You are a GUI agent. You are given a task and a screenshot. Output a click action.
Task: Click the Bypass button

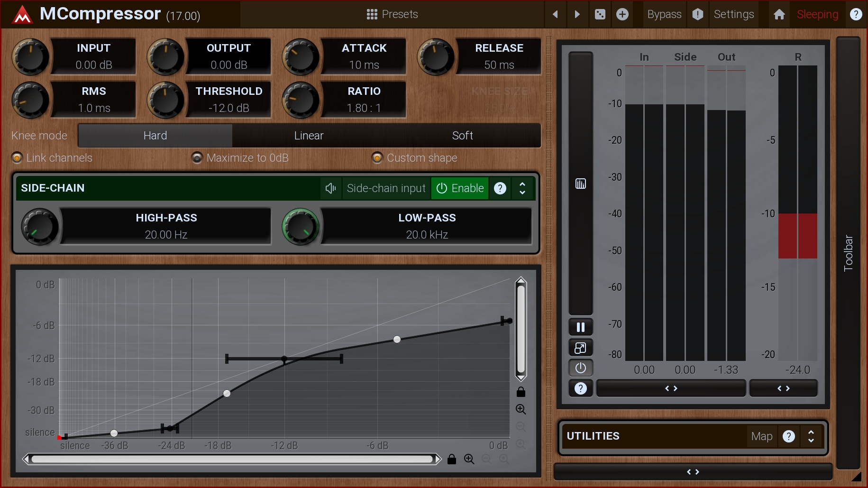coord(664,14)
